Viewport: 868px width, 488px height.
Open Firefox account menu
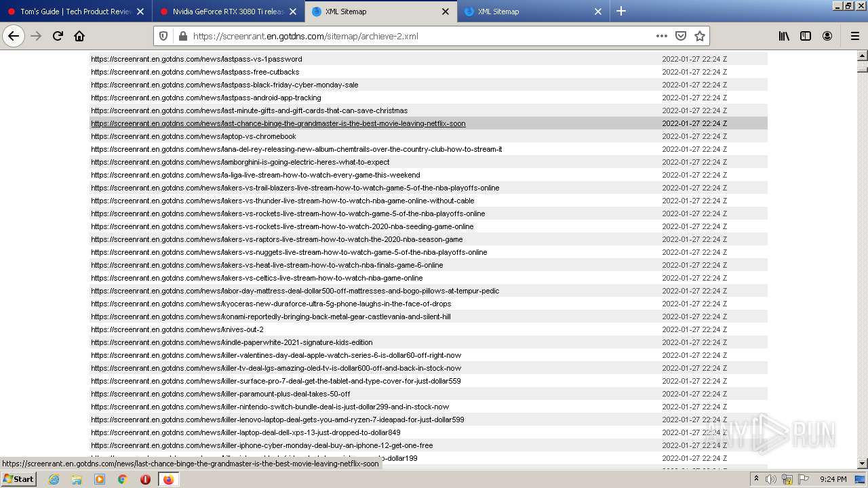827,36
